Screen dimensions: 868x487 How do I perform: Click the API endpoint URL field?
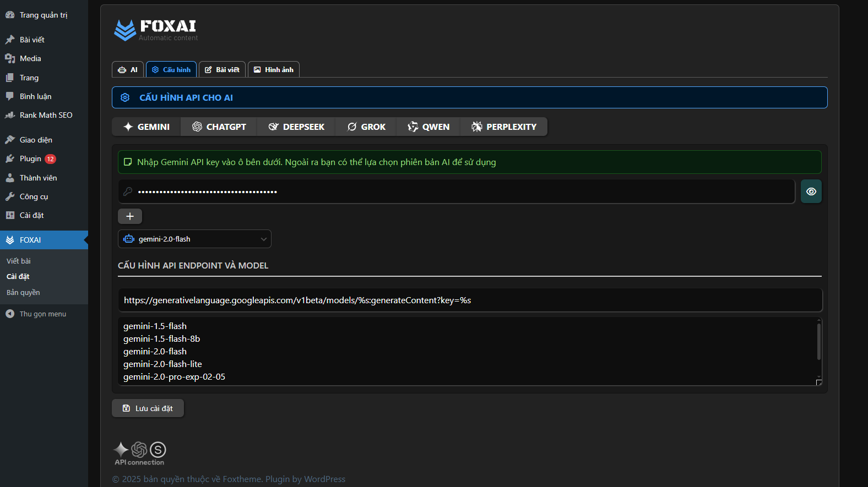coord(470,300)
